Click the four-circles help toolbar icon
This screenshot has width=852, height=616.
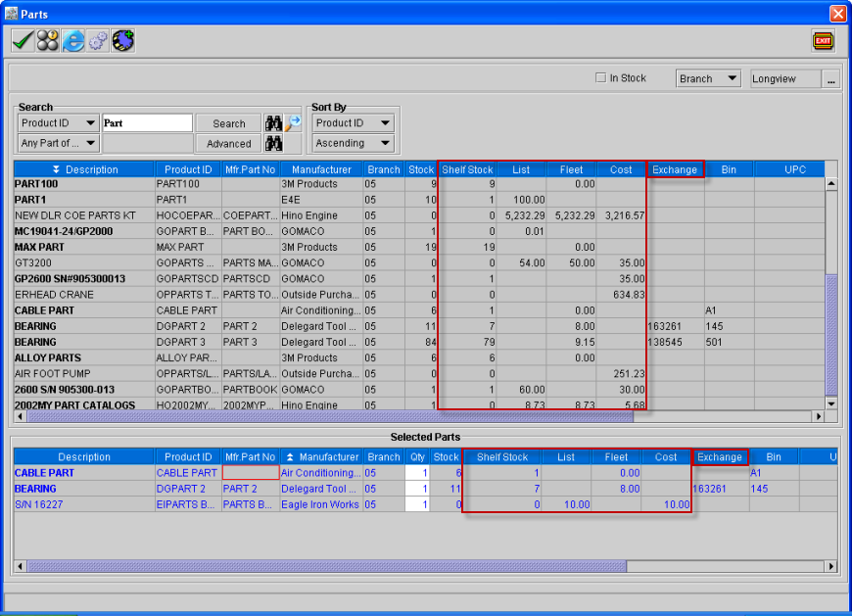click(48, 41)
